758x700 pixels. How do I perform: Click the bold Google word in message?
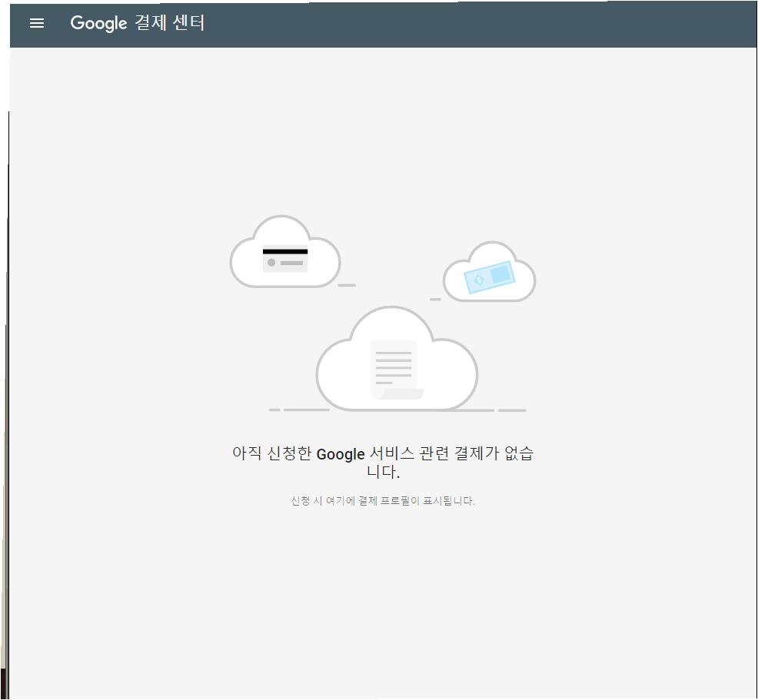click(340, 454)
